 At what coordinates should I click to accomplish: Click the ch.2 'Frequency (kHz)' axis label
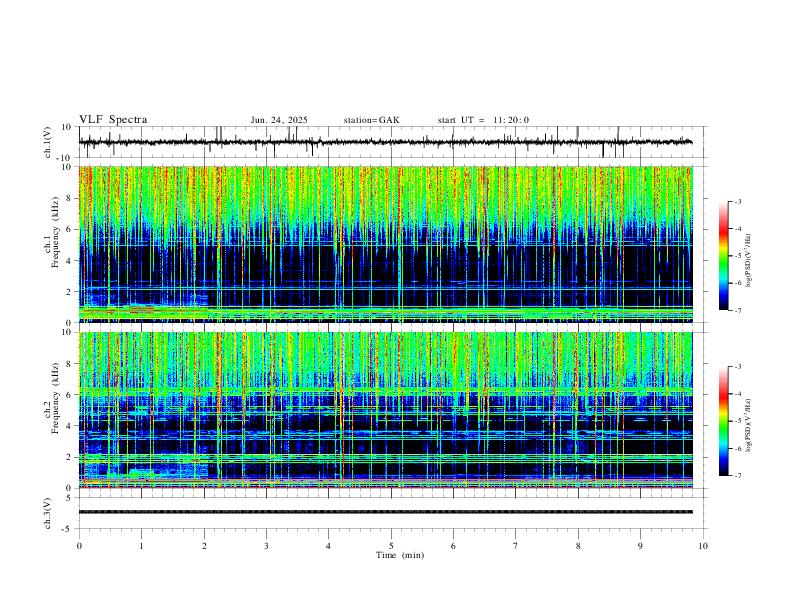click(55, 398)
